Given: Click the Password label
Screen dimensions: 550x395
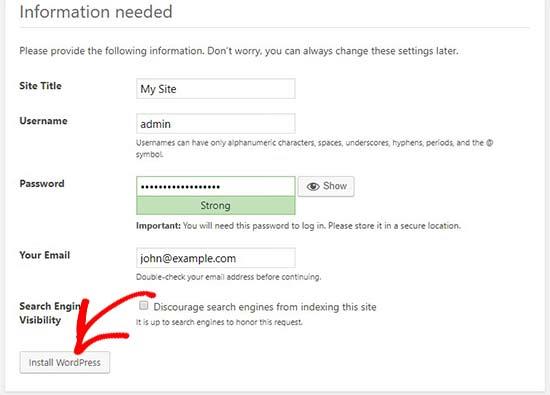Looking at the screenshot, I should click(x=42, y=183).
